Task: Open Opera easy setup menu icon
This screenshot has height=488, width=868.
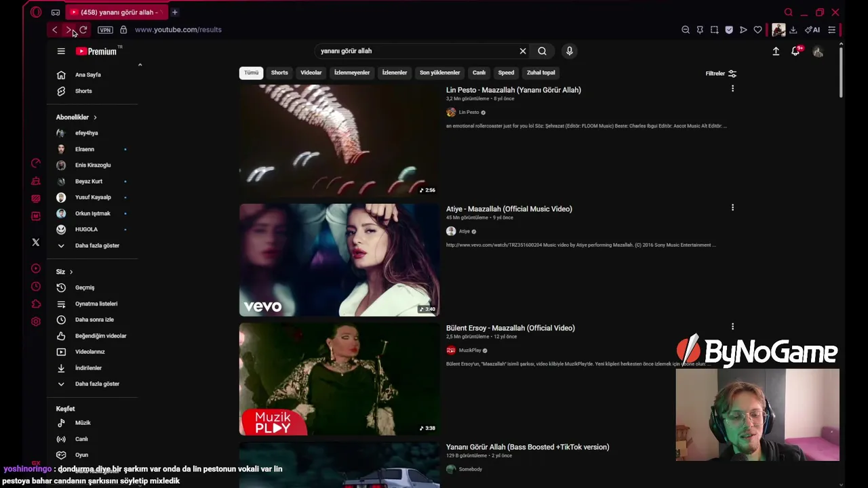Action: coord(831,30)
